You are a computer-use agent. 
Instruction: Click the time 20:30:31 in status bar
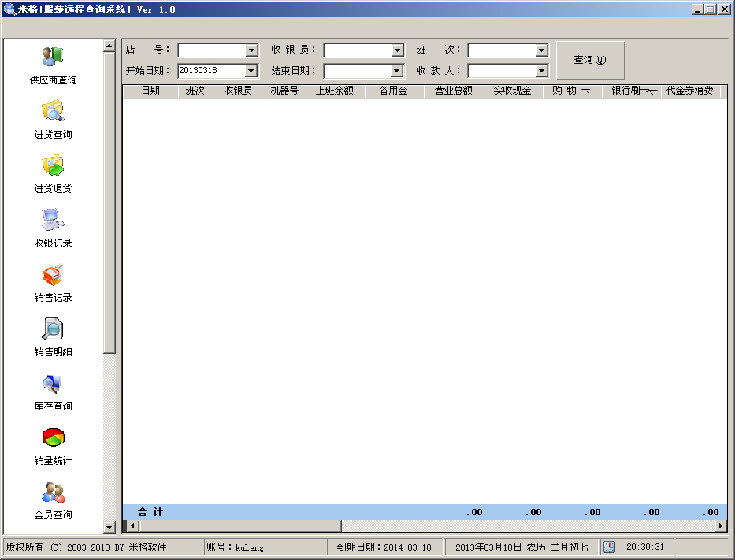645,547
